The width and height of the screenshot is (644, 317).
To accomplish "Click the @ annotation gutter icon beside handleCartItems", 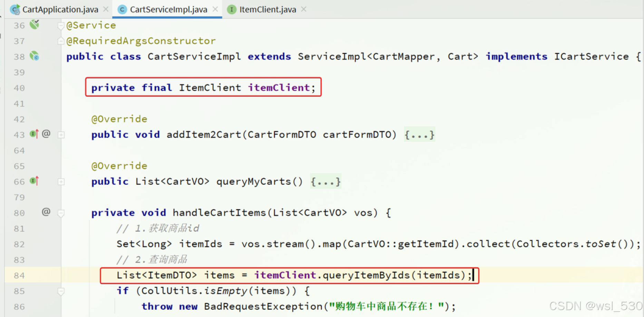I will click(46, 212).
